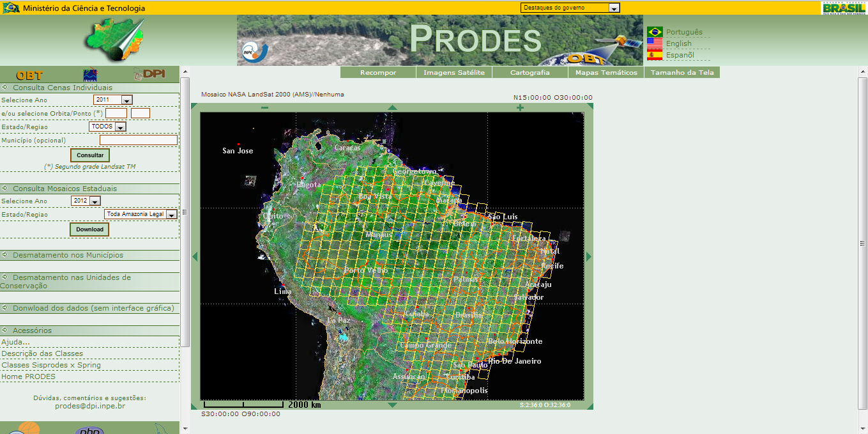Screen dimensions: 868x434
Task: Switch language to English
Action: [x=678, y=43]
